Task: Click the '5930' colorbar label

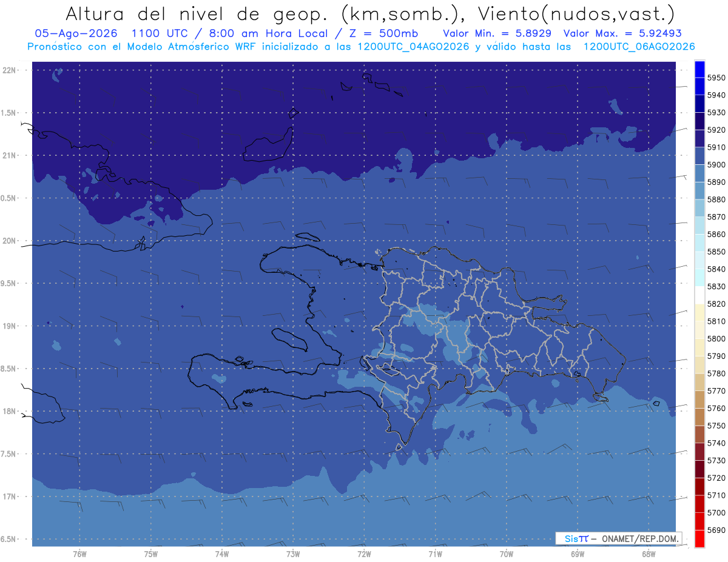Action: click(x=716, y=113)
